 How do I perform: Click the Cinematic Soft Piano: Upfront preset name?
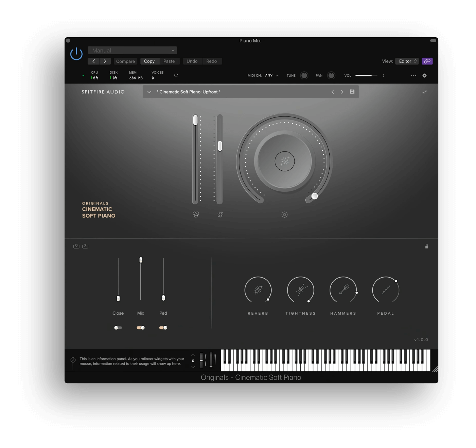pyautogui.click(x=189, y=92)
